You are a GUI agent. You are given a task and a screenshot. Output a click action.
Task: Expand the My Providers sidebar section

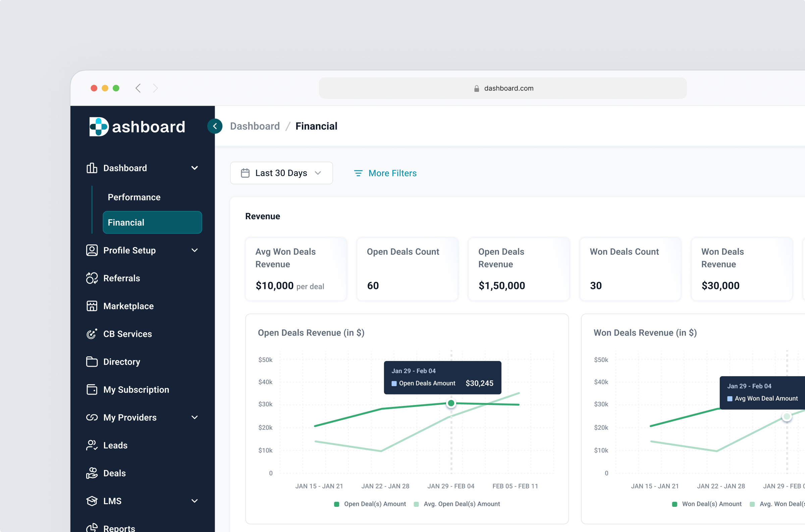pos(195,417)
